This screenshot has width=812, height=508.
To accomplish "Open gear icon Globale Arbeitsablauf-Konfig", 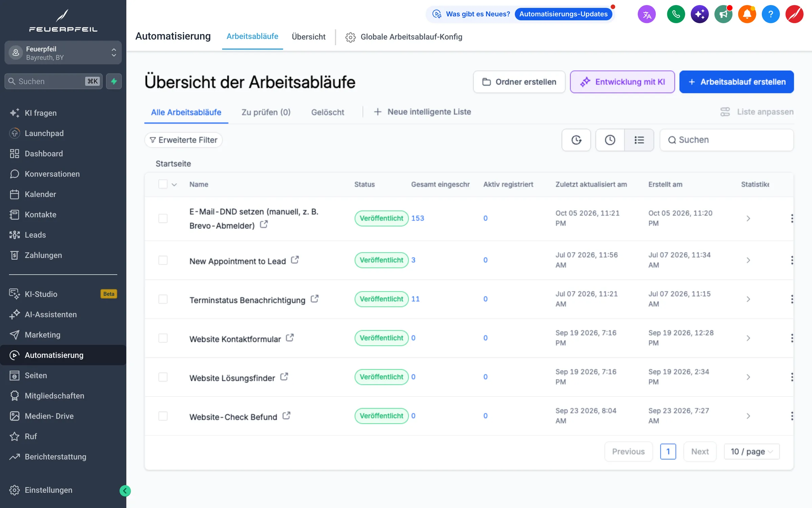I will [x=350, y=37].
